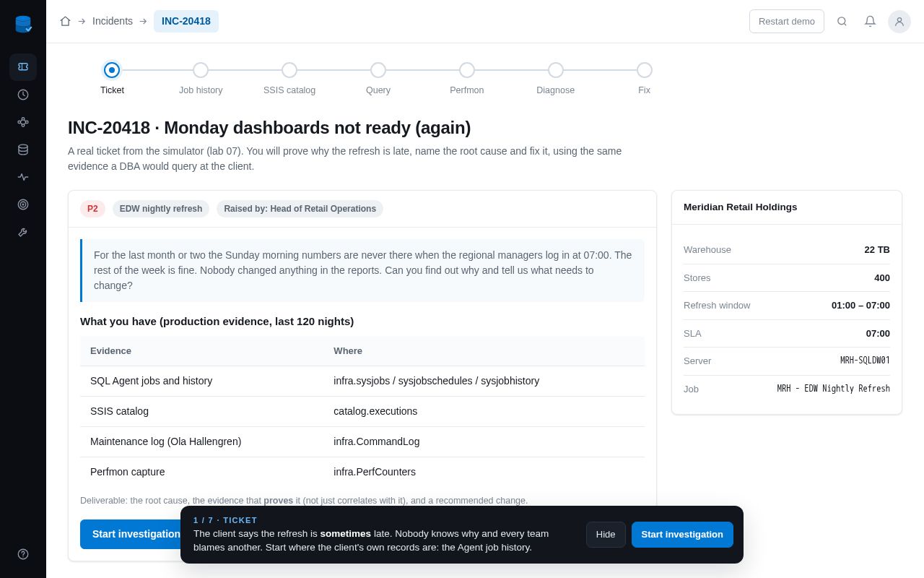The image size is (924, 578).
Task: Click Start investigation in the tour popup
Action: click(x=682, y=535)
